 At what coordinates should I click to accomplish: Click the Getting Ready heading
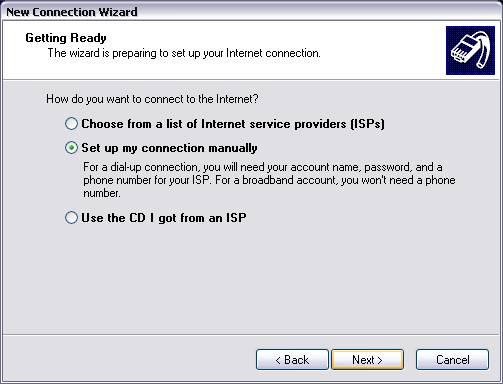tap(66, 38)
